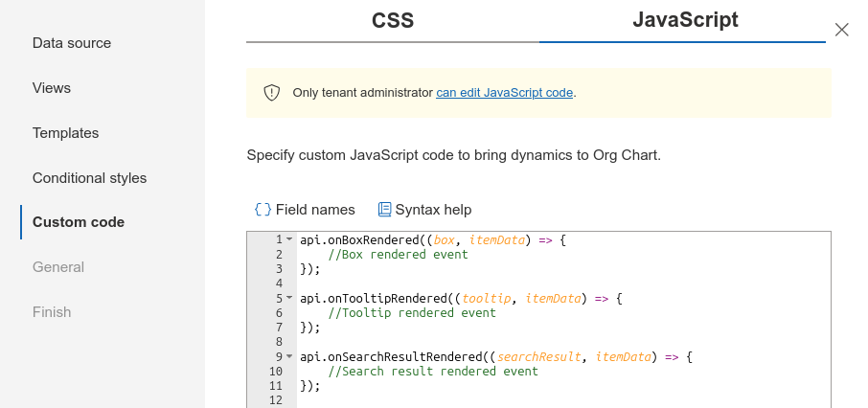Click the api.onBoxRendered code line
This screenshot has height=408, width=868.
pos(433,240)
